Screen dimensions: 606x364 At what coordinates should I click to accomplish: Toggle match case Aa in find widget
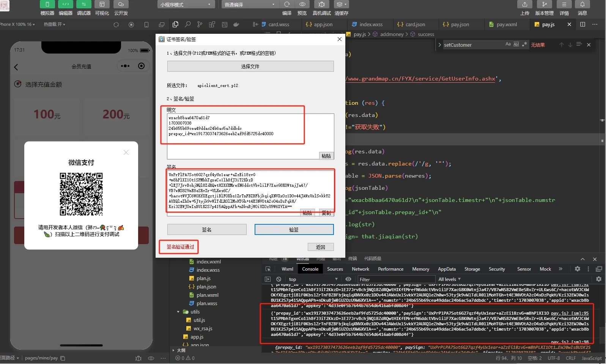[x=508, y=44]
